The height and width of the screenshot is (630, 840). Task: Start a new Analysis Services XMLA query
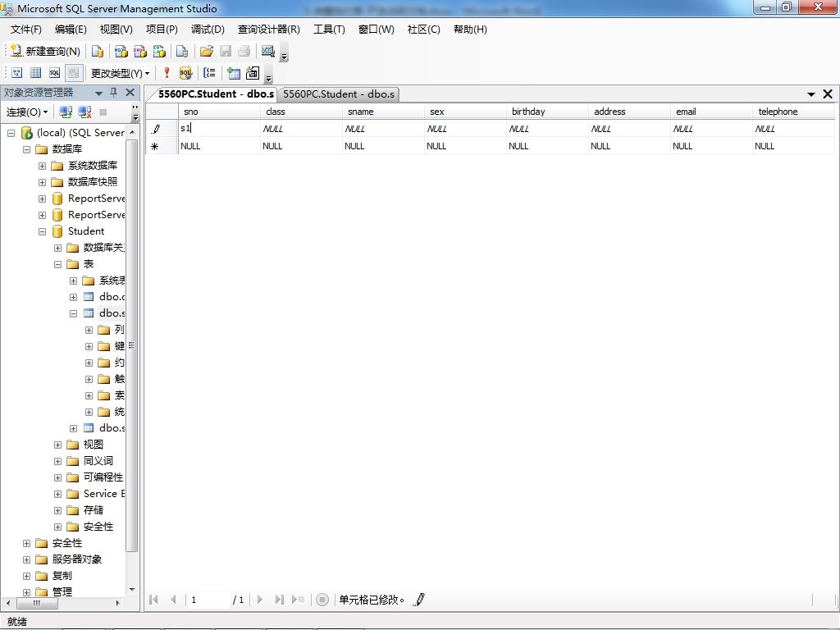[x=160, y=51]
